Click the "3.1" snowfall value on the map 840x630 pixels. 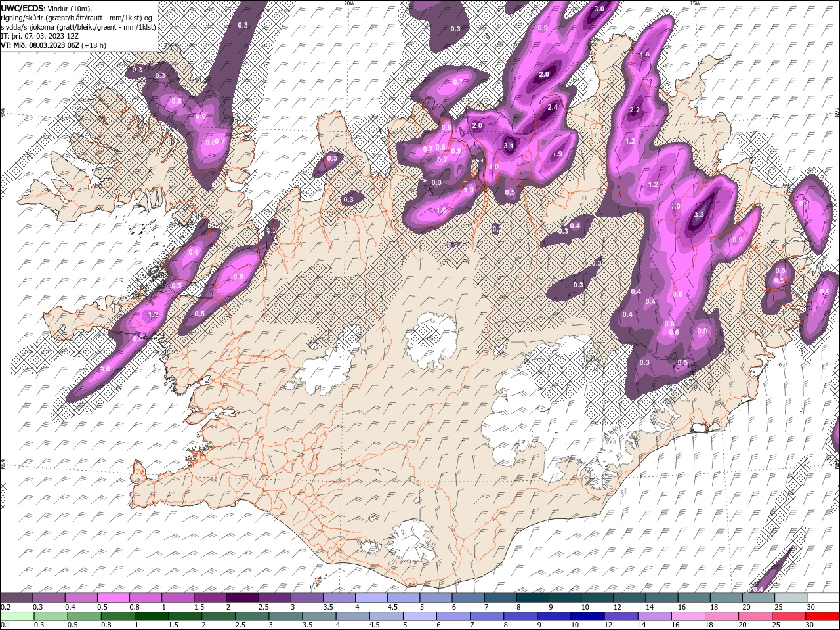(x=509, y=146)
